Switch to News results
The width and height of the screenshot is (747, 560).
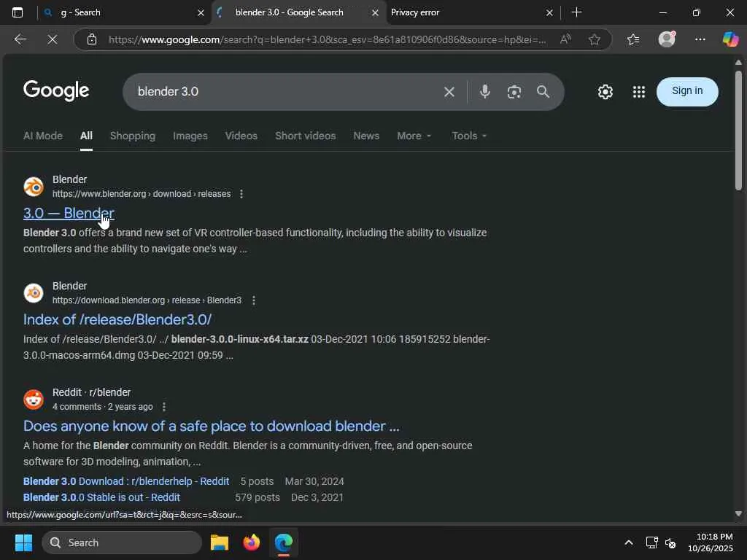tap(366, 136)
